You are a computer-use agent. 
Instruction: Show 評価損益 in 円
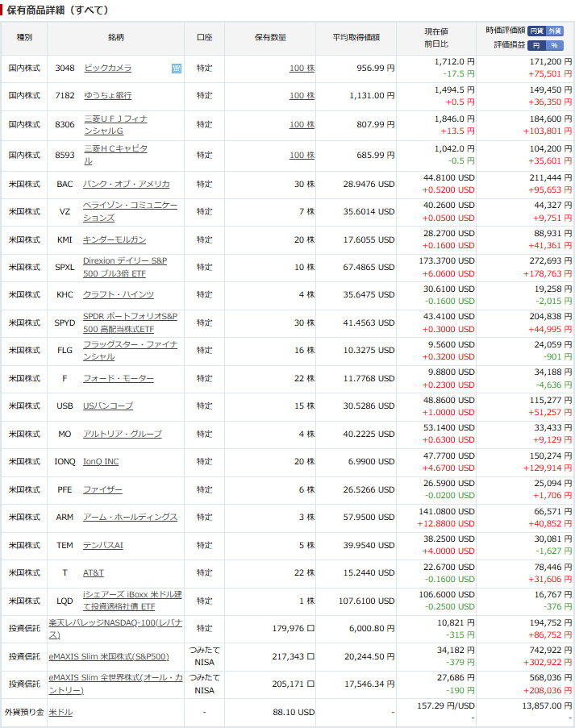click(537, 45)
